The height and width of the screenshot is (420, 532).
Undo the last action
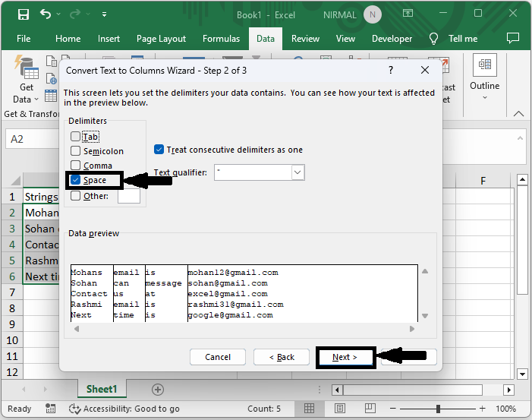click(x=45, y=14)
